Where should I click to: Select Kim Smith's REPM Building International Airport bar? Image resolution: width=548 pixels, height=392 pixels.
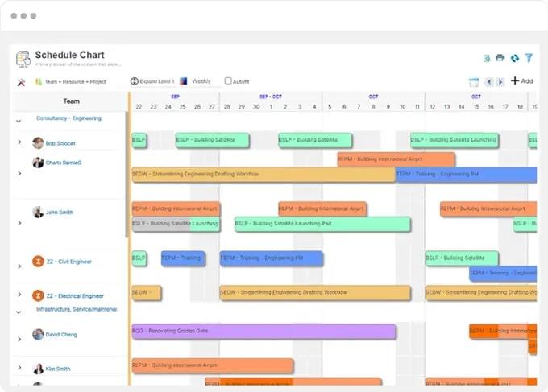pyautogui.click(x=213, y=365)
